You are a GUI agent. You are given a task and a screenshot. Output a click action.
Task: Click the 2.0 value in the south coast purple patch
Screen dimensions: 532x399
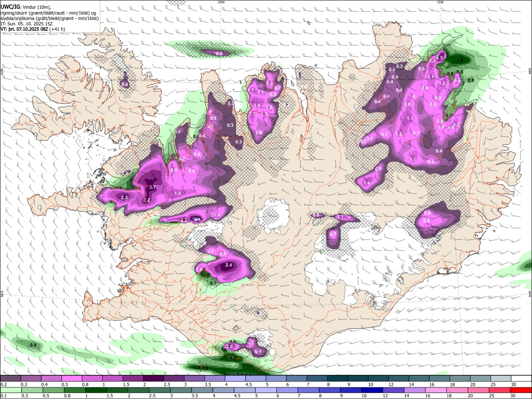(x=230, y=347)
